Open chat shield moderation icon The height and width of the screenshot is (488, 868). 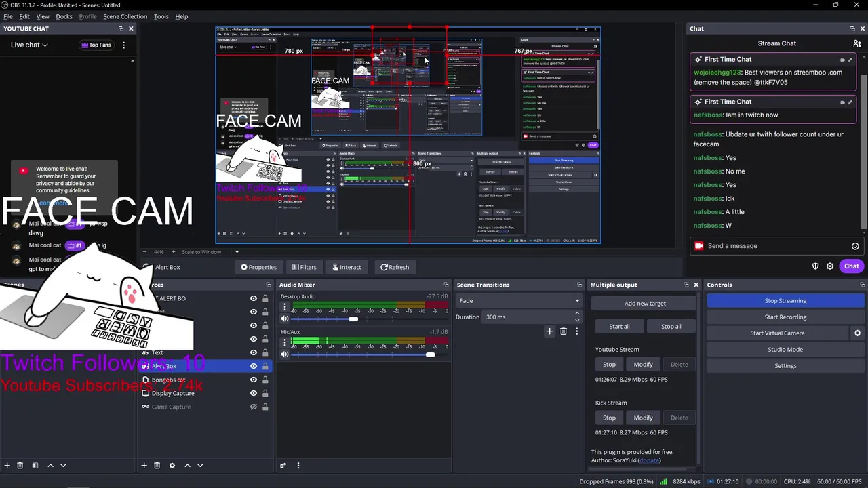coord(816,266)
